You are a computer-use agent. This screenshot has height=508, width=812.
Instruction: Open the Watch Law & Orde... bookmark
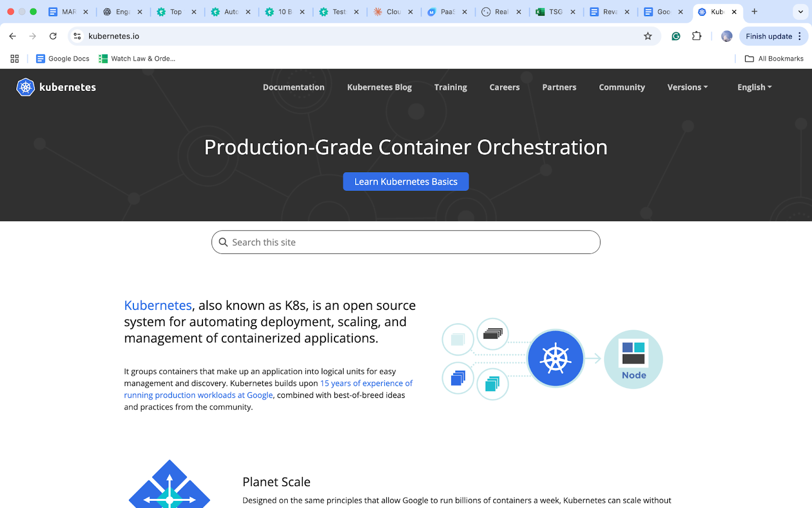[x=137, y=58]
